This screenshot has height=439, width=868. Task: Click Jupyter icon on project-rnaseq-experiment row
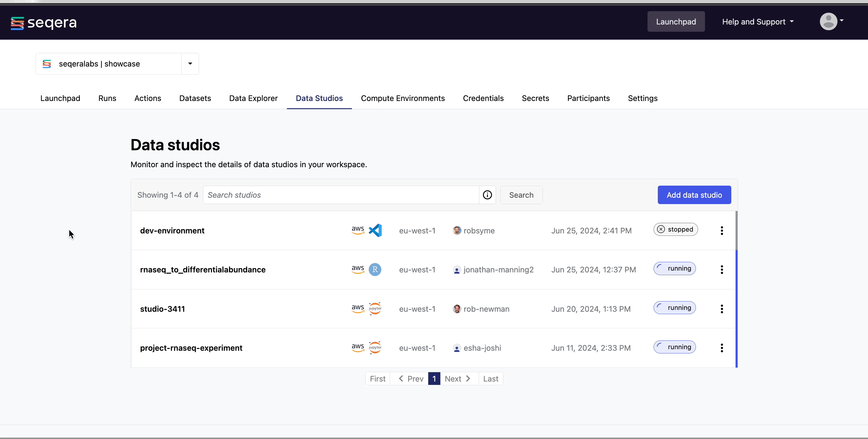click(x=375, y=348)
